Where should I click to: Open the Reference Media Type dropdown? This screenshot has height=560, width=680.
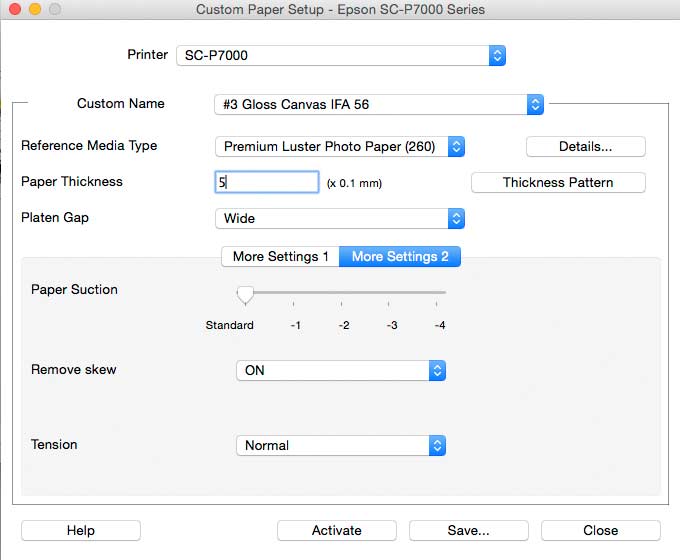[340, 147]
